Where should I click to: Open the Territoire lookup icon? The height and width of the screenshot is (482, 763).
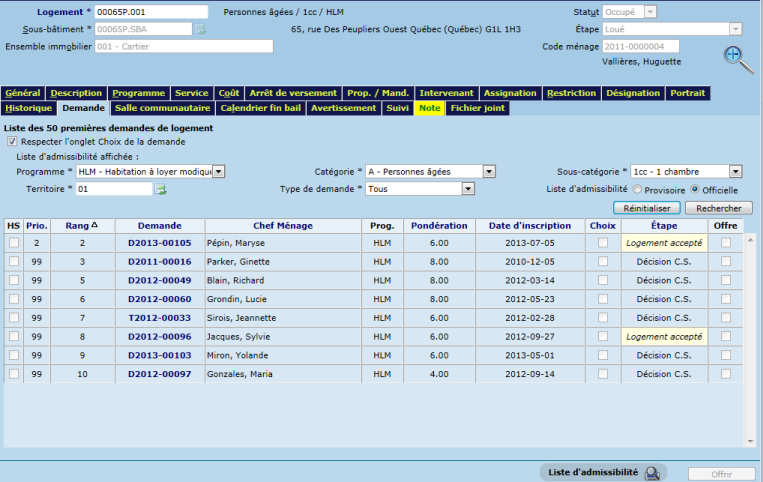pyautogui.click(x=160, y=189)
